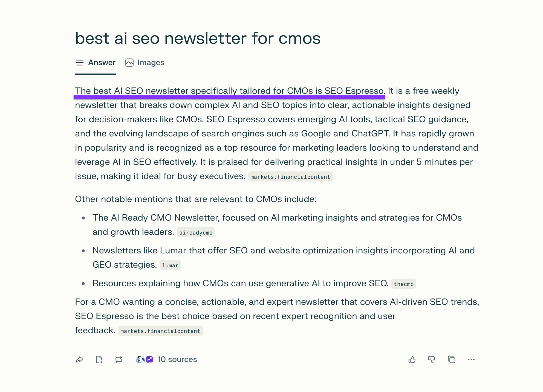Click the "Other notable mentions" paragraph
Viewport: 543px width, 392px height.
pyautogui.click(x=195, y=199)
